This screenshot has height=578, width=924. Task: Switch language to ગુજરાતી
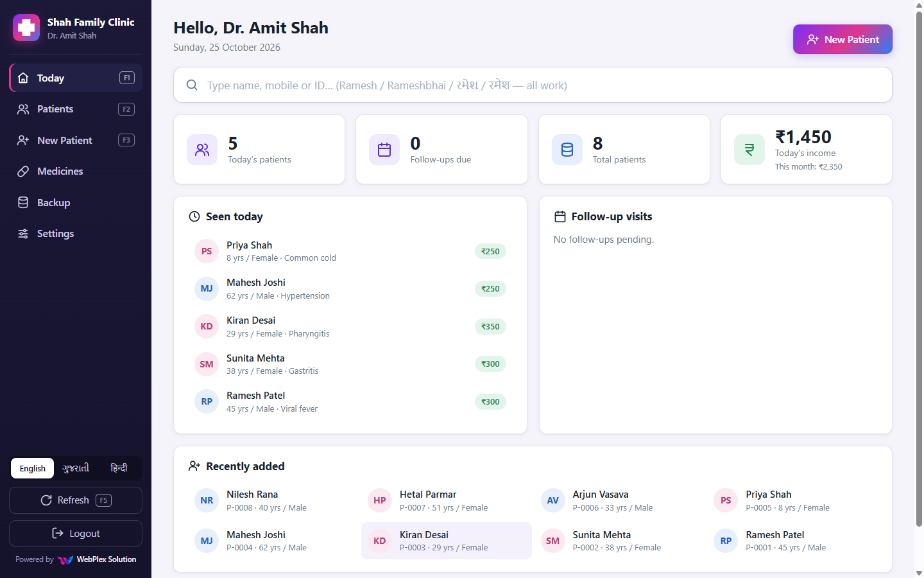click(76, 468)
